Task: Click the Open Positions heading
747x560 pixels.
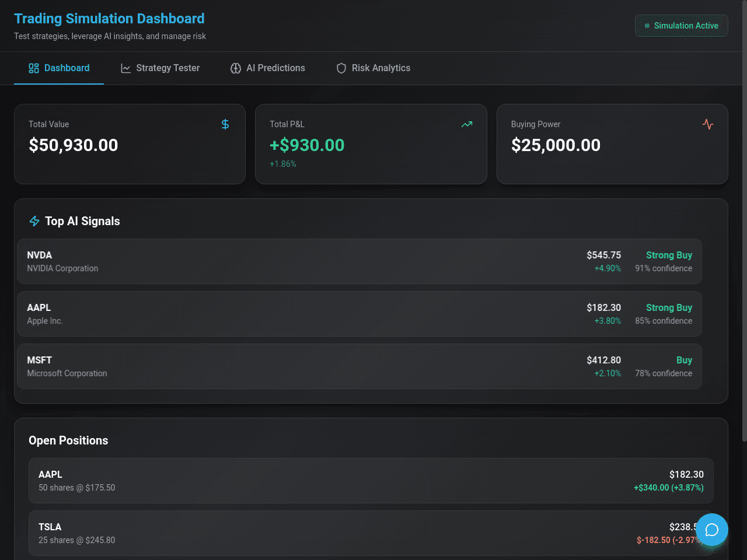Action: click(x=68, y=440)
